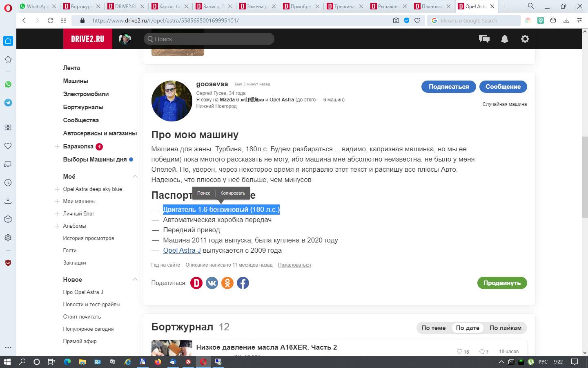This screenshot has width=588, height=368.
Task: Share via VK icon
Action: [212, 283]
